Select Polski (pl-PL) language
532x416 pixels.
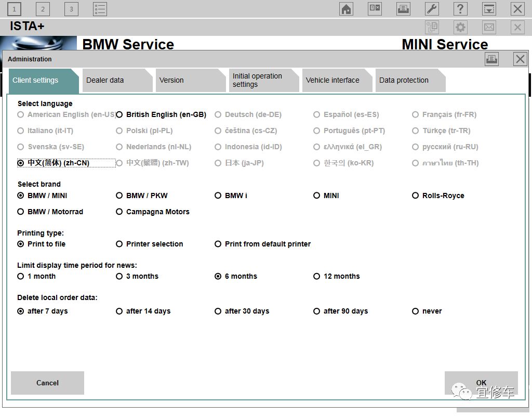144,131
